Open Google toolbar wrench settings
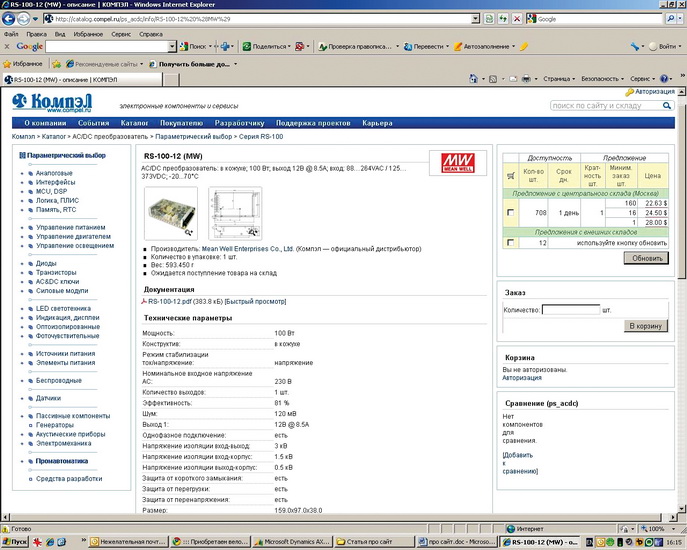This screenshot has width=687, height=550. pos(634,46)
